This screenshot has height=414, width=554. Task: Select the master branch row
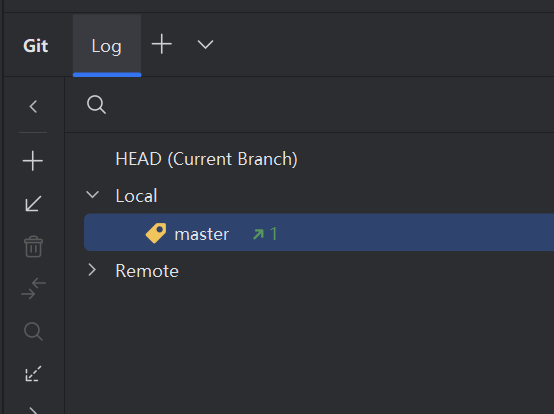point(319,232)
